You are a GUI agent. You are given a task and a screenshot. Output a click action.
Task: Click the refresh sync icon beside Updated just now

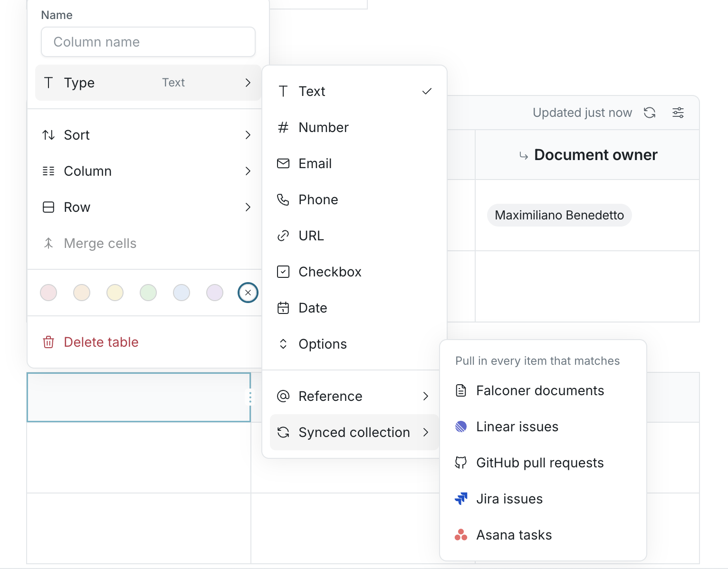click(650, 113)
